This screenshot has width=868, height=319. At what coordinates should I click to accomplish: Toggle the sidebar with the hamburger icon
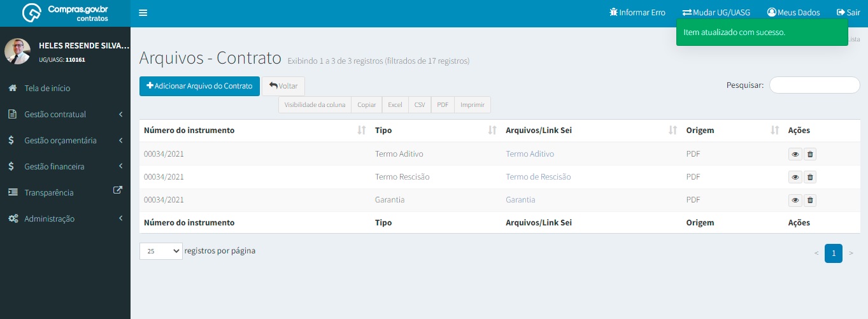[143, 13]
